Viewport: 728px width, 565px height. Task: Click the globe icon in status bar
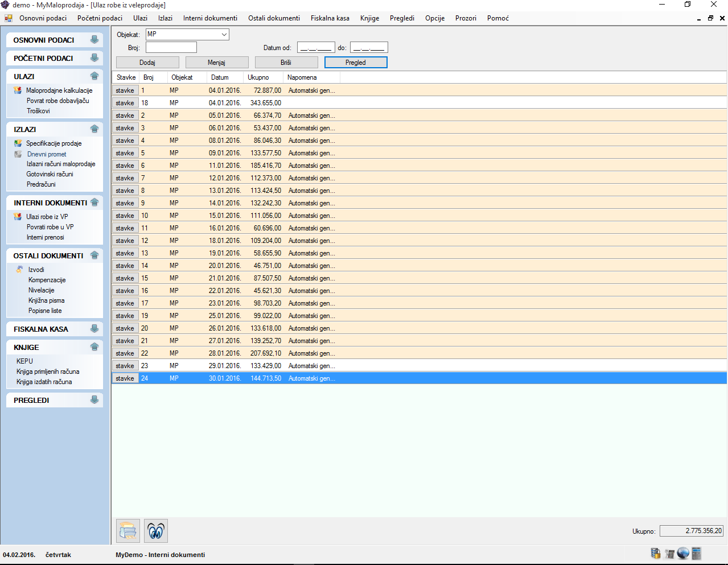[683, 554]
